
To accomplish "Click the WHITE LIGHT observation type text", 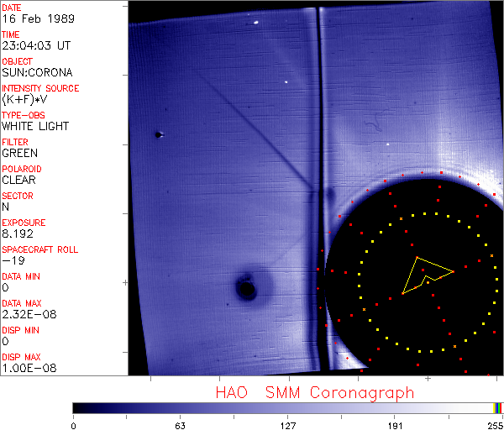I will tap(35, 126).
